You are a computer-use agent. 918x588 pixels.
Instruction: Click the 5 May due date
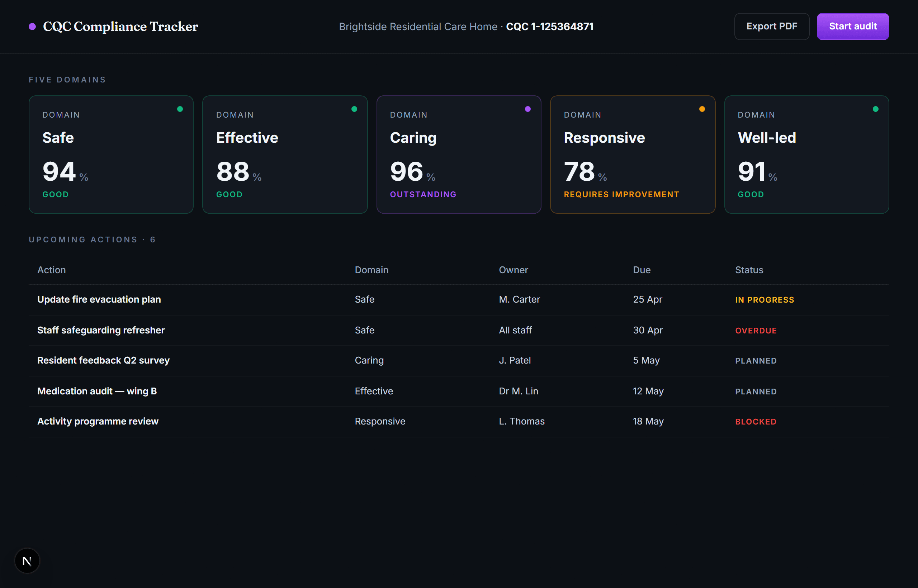point(646,360)
